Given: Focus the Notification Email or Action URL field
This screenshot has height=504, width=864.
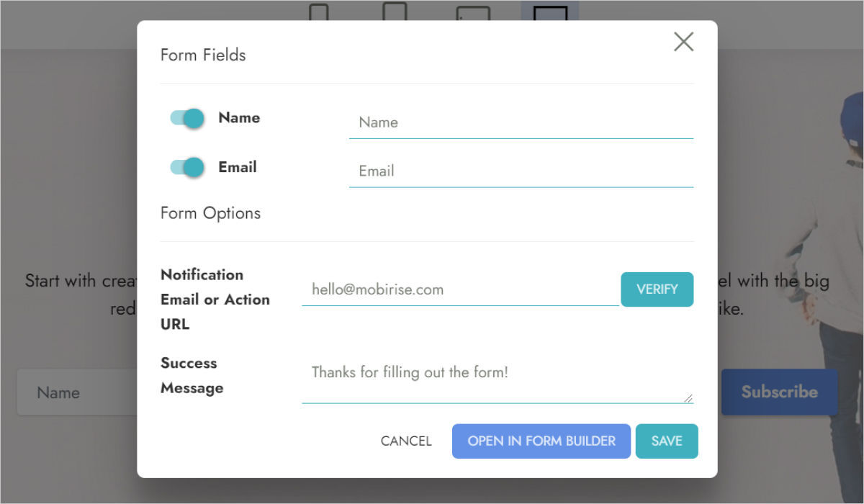Looking at the screenshot, I should tap(459, 289).
